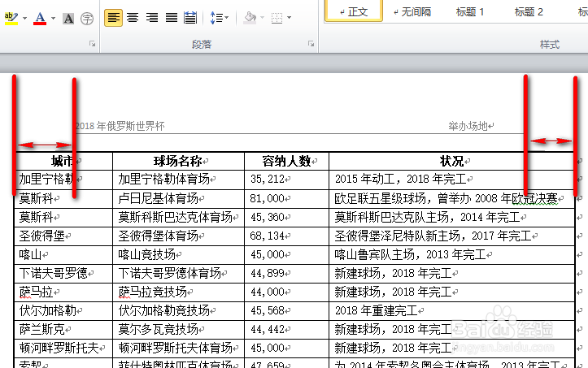Apply paragraph shading fill
The image size is (588, 368).
pyautogui.click(x=250, y=18)
